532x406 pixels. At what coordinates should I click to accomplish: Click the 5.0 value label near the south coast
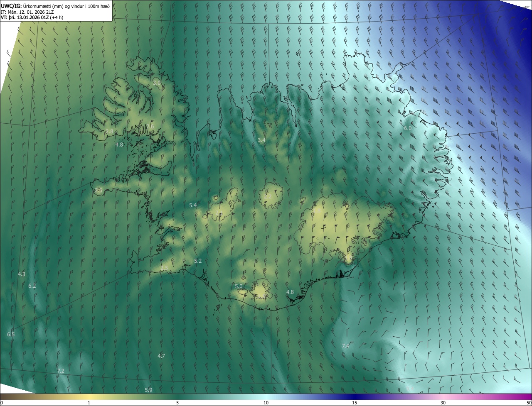click(x=239, y=286)
